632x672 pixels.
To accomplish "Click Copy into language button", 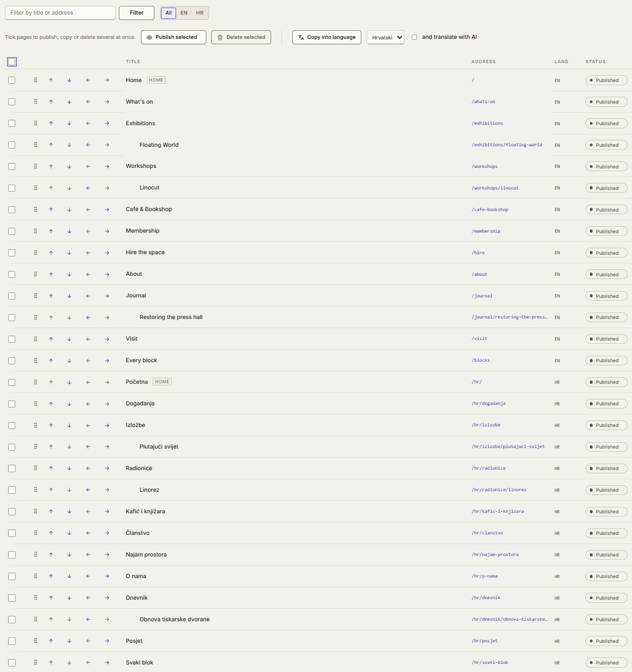I will click(x=327, y=37).
